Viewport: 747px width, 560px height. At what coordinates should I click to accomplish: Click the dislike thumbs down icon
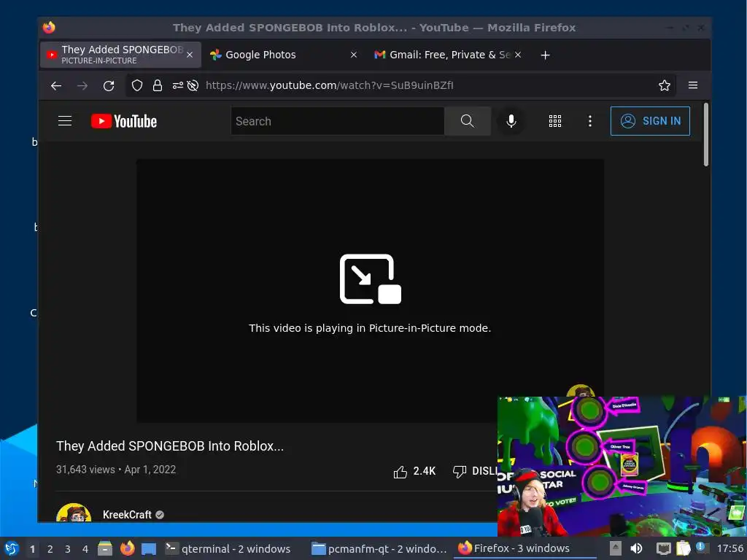[x=460, y=472]
